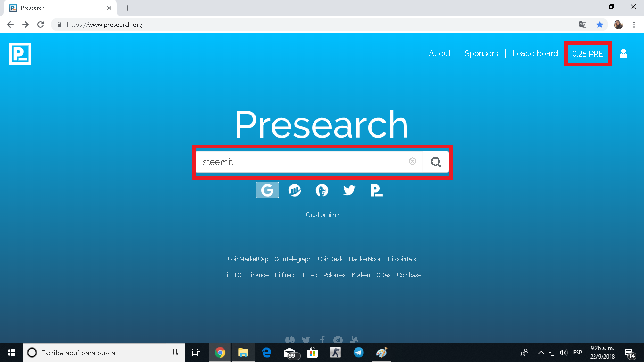The height and width of the screenshot is (362, 644).
Task: Open Telegram from the taskbar
Action: (x=358, y=353)
